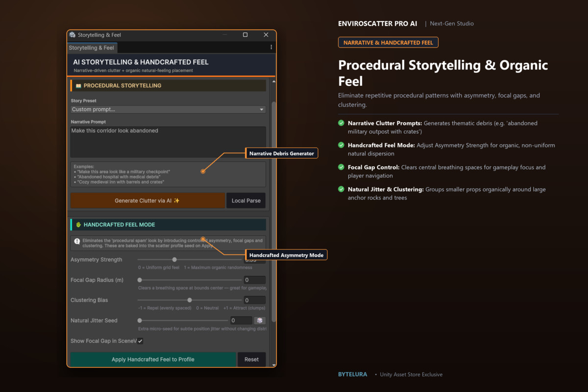Click the BYTELURA brand text
Image resolution: width=588 pixels, height=392 pixels.
(x=352, y=374)
